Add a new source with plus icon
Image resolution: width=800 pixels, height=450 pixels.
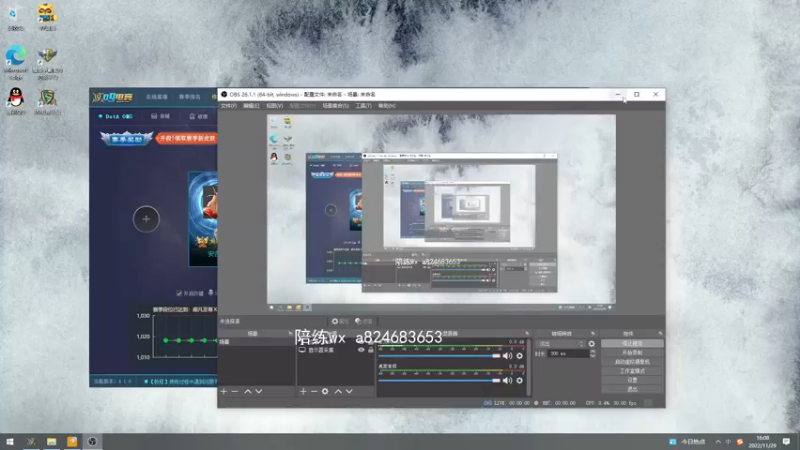pyautogui.click(x=303, y=391)
